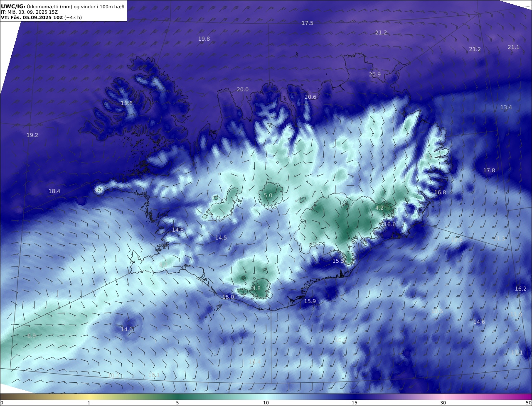Select the 19.2 map value
The width and height of the screenshot is (532, 406).
point(32,135)
